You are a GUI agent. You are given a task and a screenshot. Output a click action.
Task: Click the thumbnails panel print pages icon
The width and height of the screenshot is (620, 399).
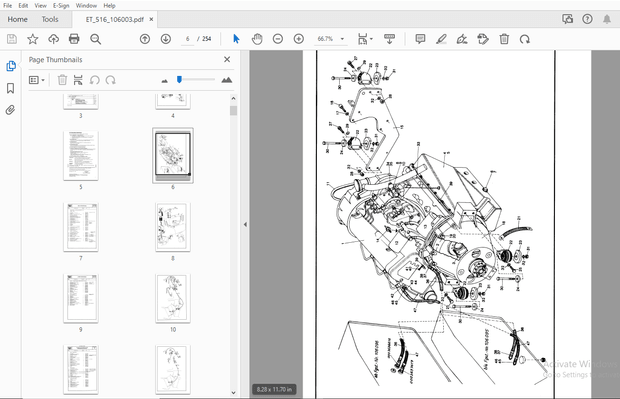[78, 80]
